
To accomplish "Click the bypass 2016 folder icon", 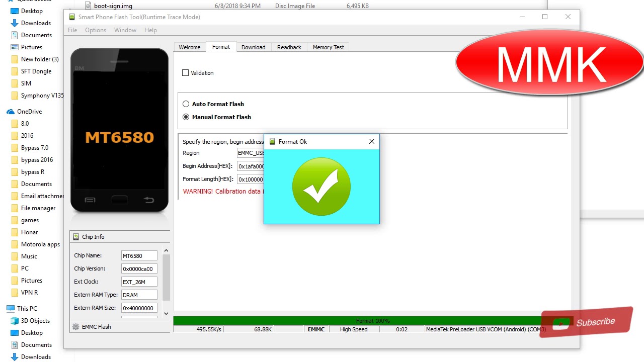I will (x=15, y=160).
